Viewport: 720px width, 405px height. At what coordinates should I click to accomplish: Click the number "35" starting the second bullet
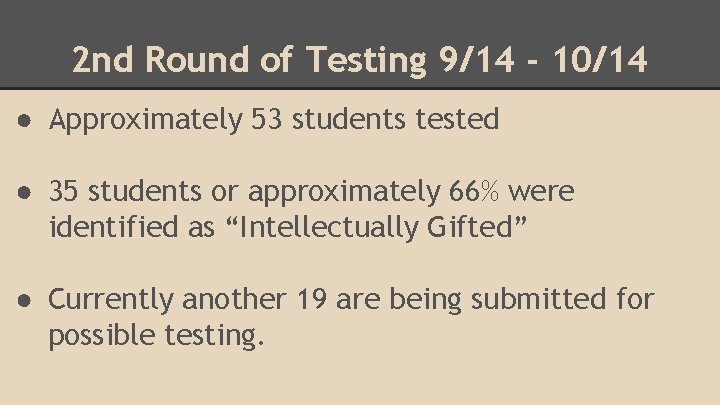63,191
